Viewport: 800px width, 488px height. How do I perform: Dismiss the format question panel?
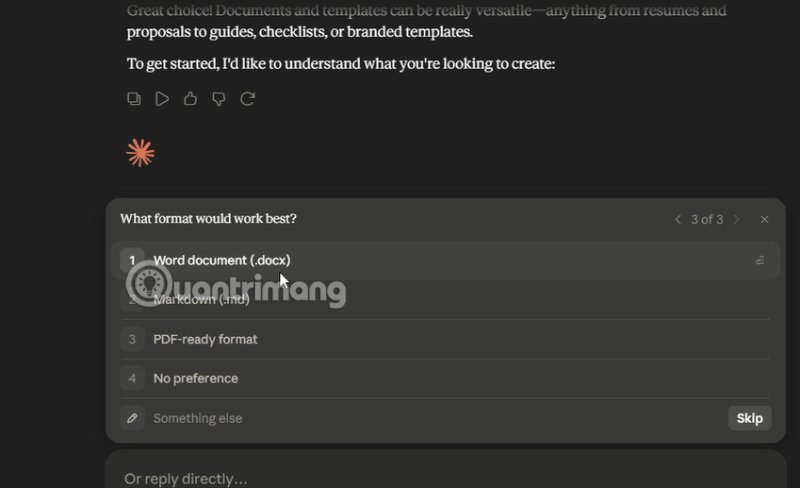tap(764, 219)
